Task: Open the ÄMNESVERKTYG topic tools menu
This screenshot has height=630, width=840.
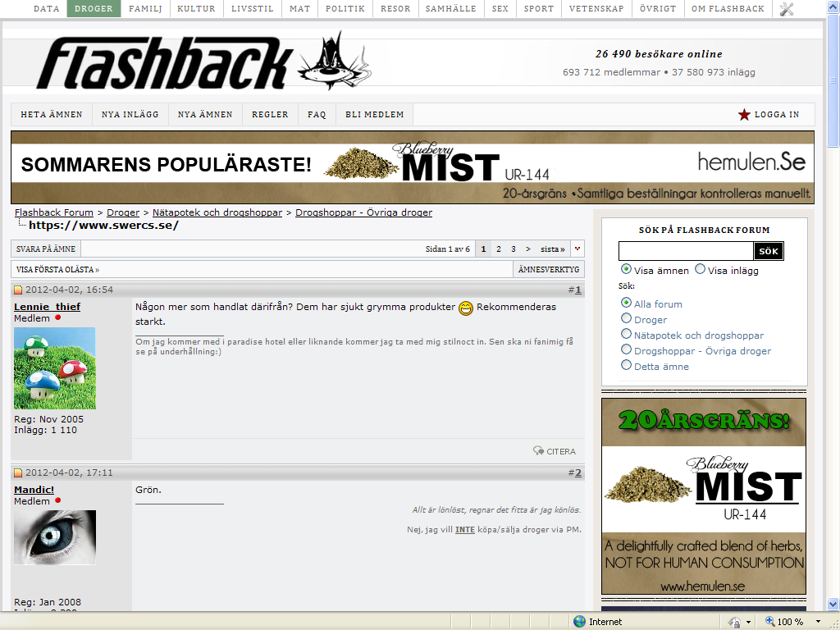Action: point(549,269)
